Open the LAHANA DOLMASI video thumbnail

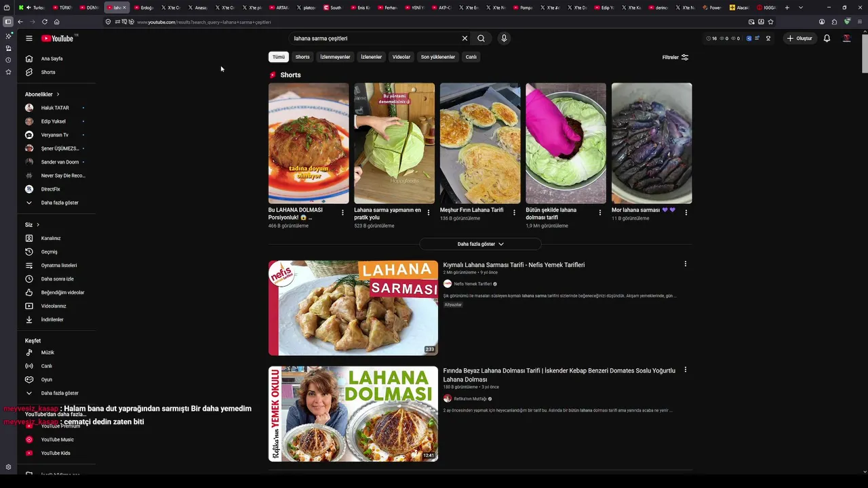pyautogui.click(x=353, y=414)
